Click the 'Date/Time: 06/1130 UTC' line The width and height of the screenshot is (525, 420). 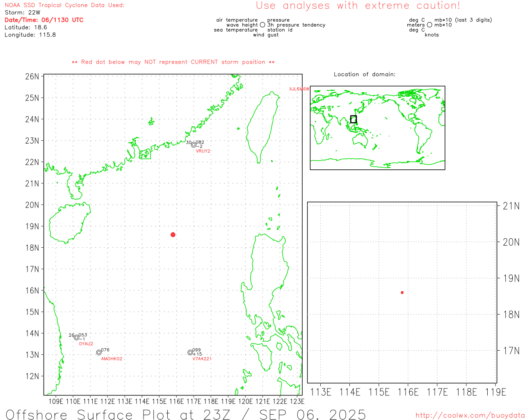(44, 20)
